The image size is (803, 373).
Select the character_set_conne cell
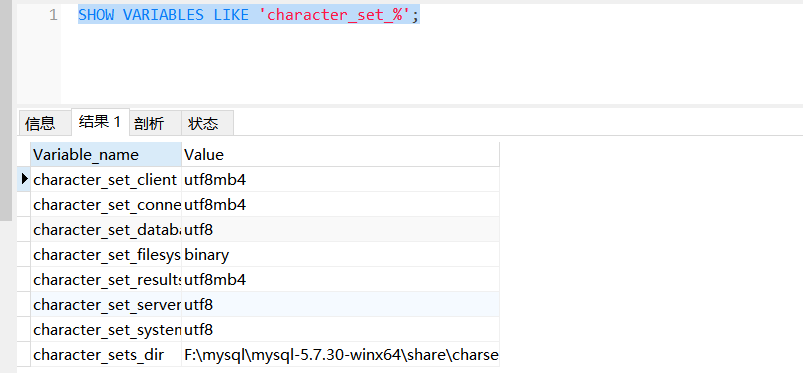click(106, 204)
